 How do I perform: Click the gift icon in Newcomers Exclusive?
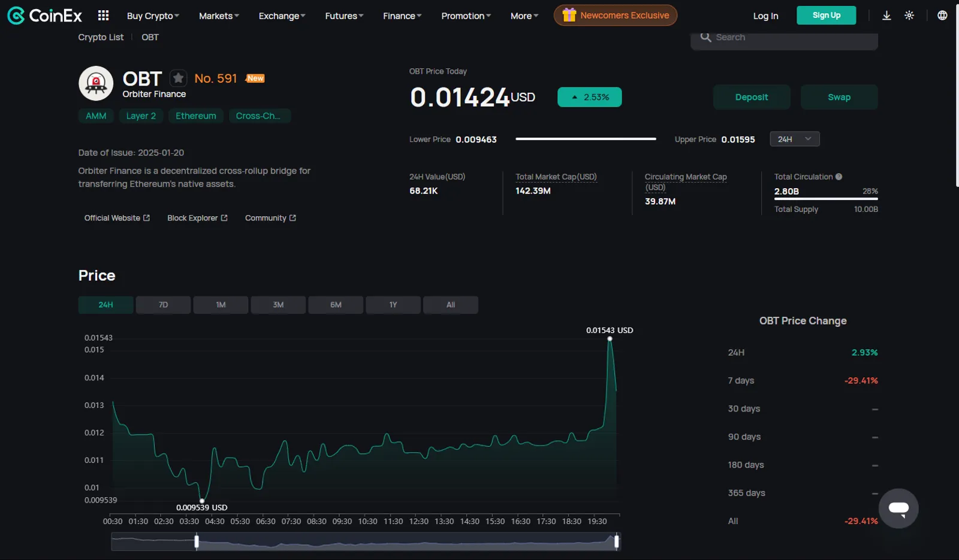click(569, 15)
